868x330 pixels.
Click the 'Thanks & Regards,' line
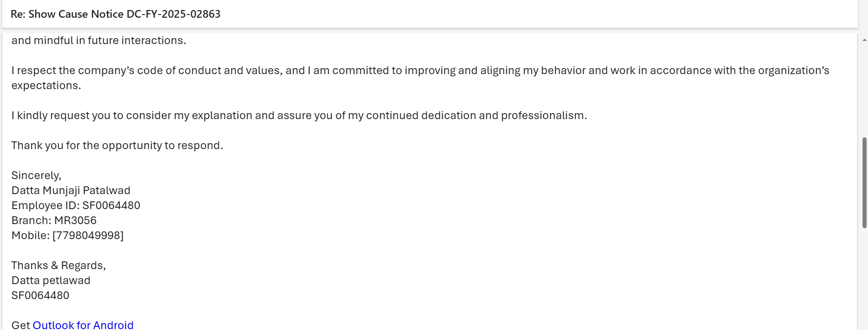(x=58, y=265)
